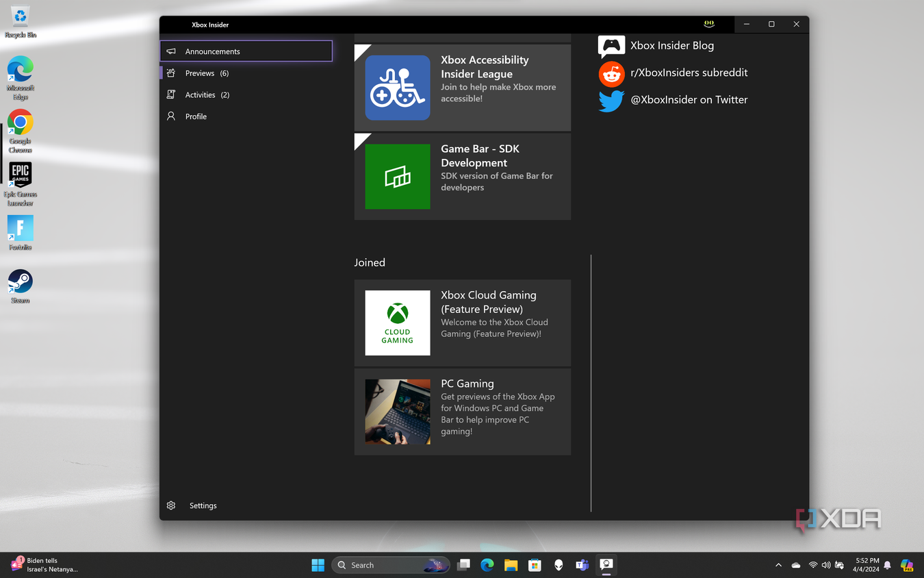Open the Previews (6) section
924x578 pixels.
246,73
